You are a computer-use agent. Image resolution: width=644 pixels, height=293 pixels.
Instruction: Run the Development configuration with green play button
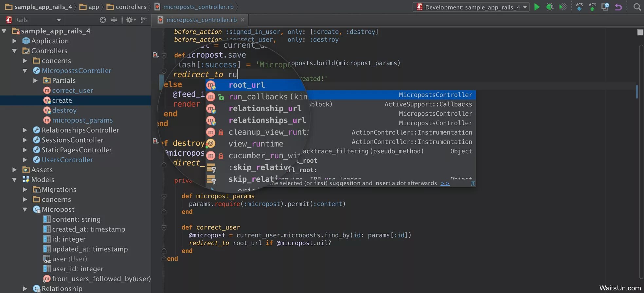[537, 7]
